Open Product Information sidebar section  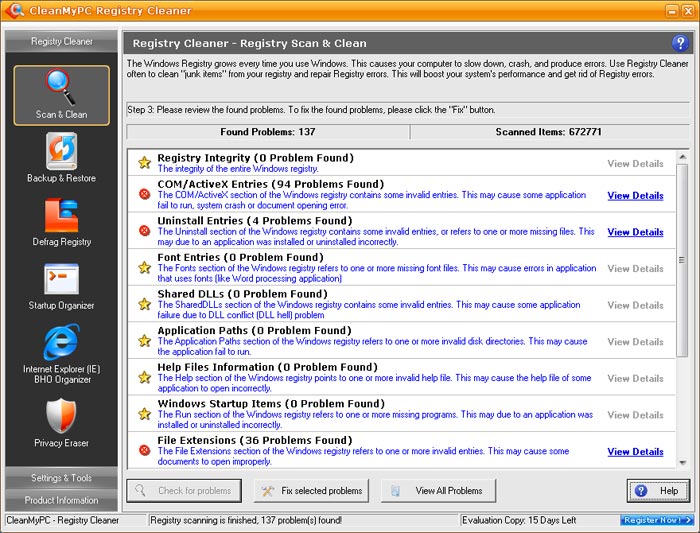pyautogui.click(x=62, y=500)
